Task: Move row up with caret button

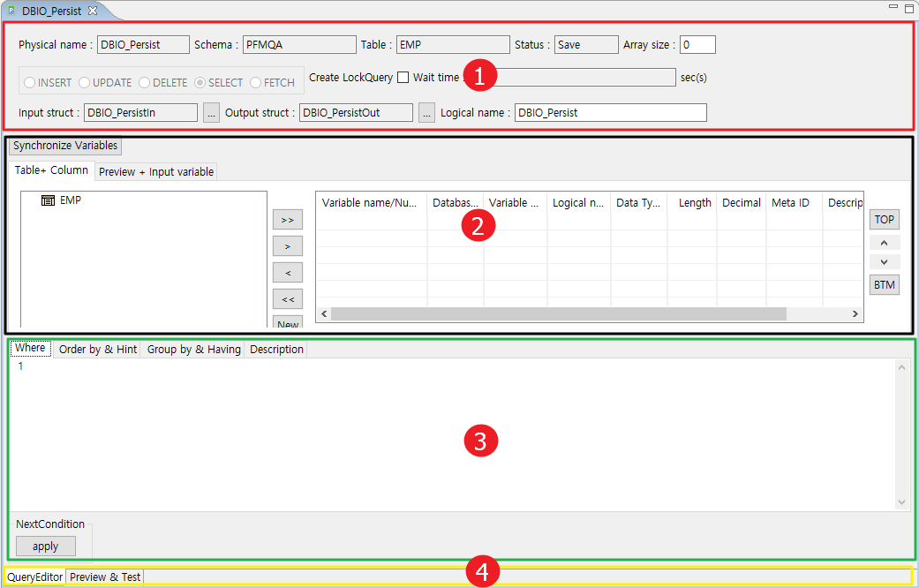Action: [885, 242]
